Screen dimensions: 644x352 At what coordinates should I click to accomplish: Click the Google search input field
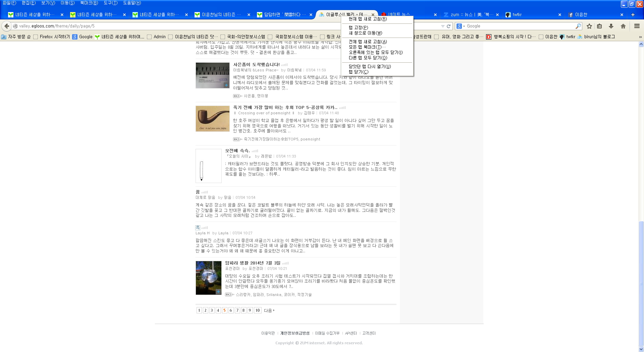(x=520, y=26)
